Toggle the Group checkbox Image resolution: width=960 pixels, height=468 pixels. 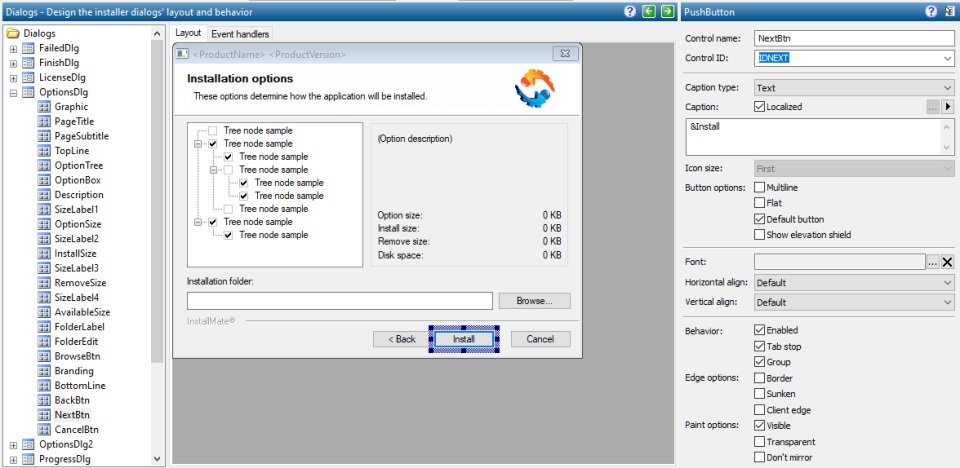click(x=760, y=362)
